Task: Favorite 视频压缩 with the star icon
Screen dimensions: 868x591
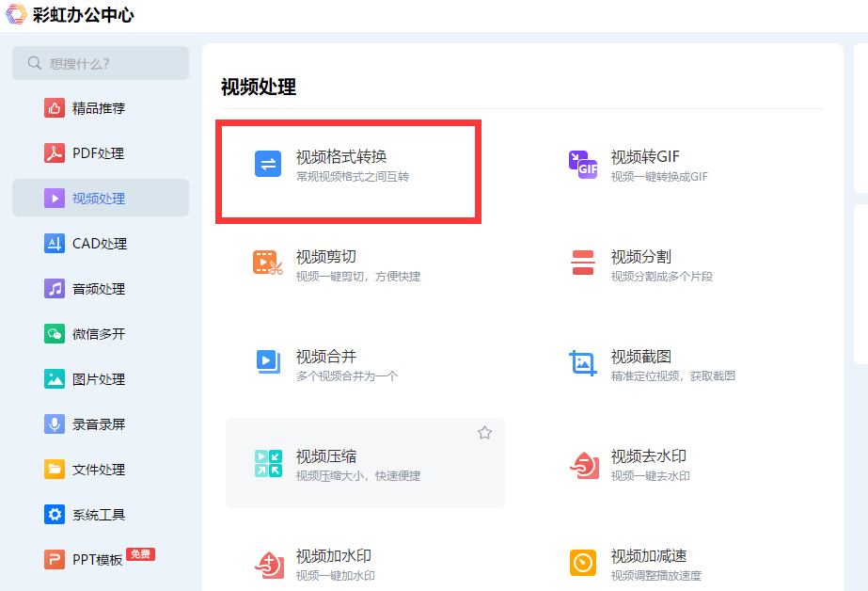Action: 484,433
